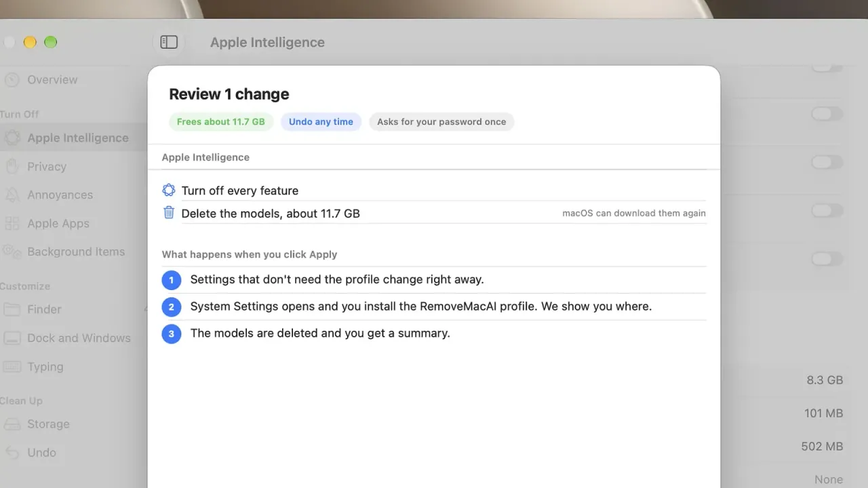Click the Apple Intelligence header inside the review sheet
Screen dimensions: 868x488
(205, 157)
